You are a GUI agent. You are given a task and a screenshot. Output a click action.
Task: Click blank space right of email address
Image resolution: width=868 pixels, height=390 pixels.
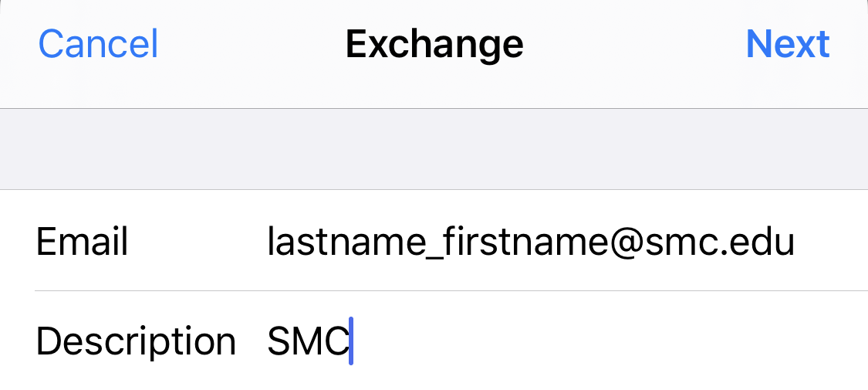(832, 242)
